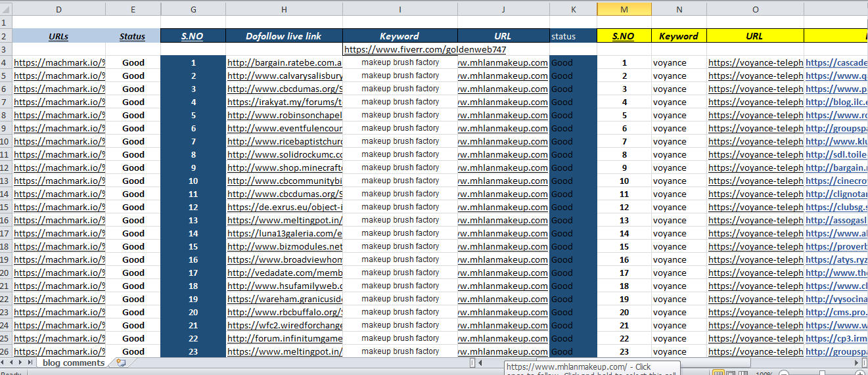
Task: Click the machmark.io link in row 4
Action: [59, 62]
